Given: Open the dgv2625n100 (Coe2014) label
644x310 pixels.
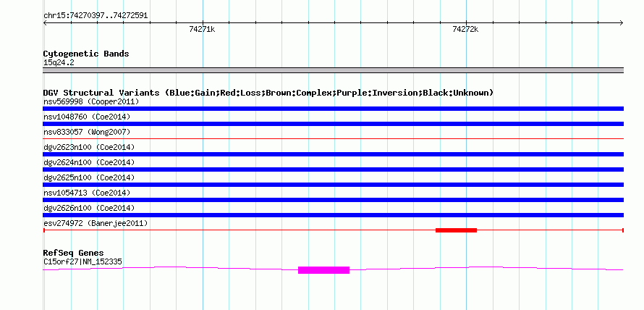Looking at the screenshot, I should [89, 177].
